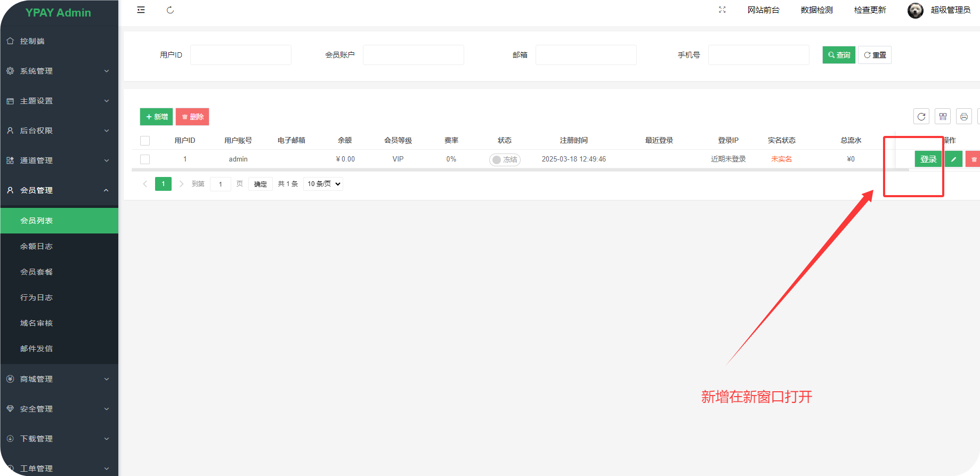Click 近期未登录 cell in admin row
Screen dimensions: 980x476
pyautogui.click(x=728, y=159)
